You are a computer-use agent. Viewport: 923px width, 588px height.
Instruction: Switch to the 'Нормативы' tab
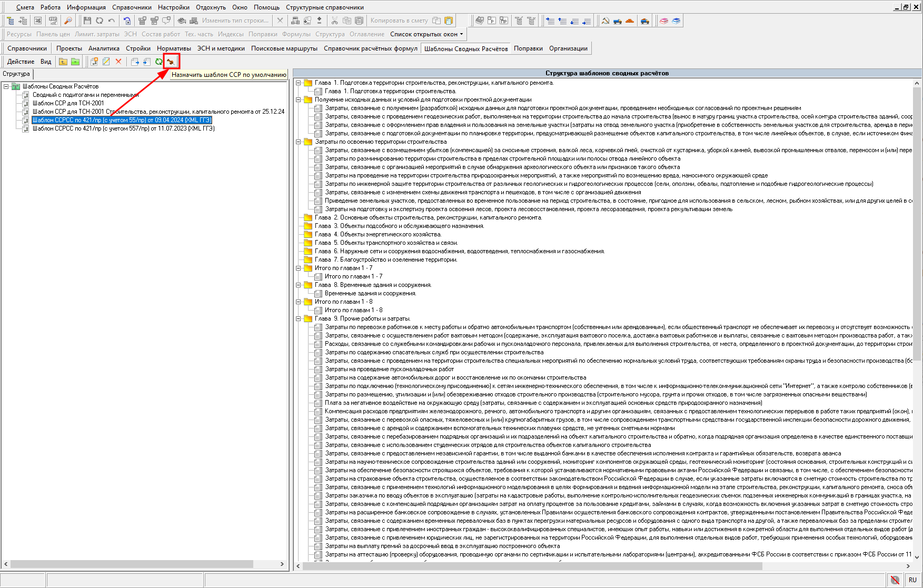tap(174, 48)
